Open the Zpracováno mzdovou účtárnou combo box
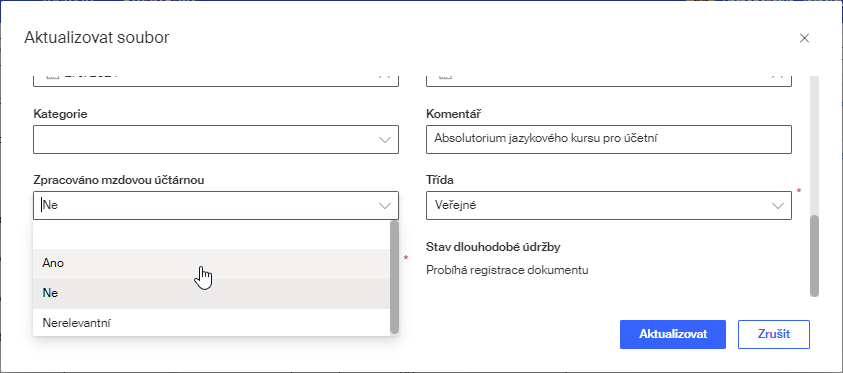The width and height of the screenshot is (843, 373). click(216, 205)
